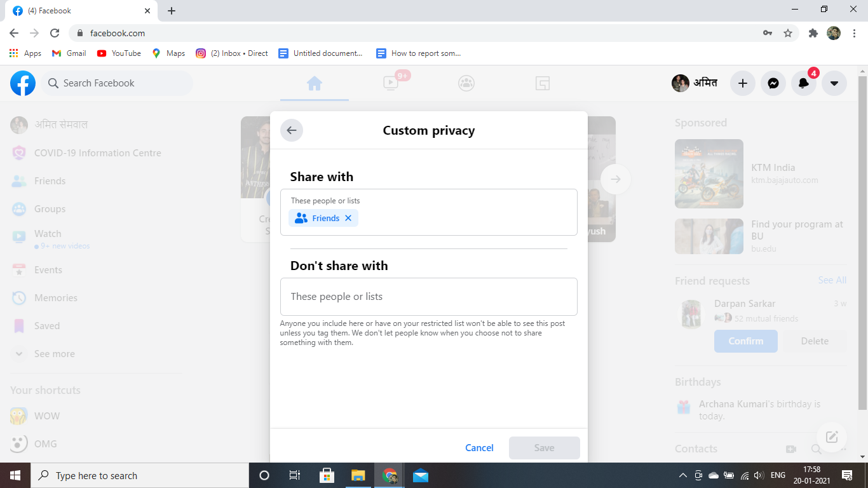Image resolution: width=868 pixels, height=488 pixels.
Task: Delete Darpan Sarkar's friend request
Action: click(815, 341)
